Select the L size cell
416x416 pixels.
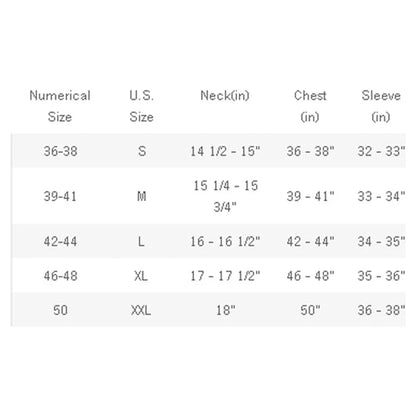click(x=141, y=241)
